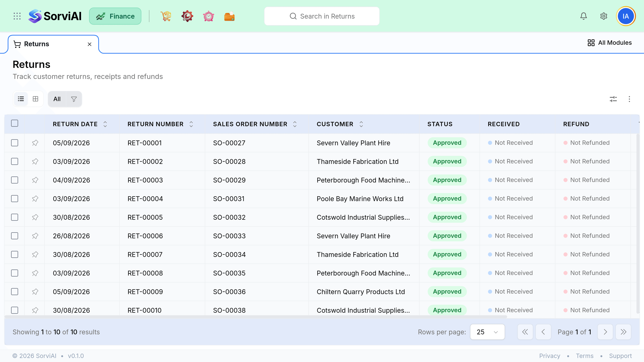Pin the RET-00001 row
The height and width of the screenshot is (362, 644).
click(x=35, y=143)
